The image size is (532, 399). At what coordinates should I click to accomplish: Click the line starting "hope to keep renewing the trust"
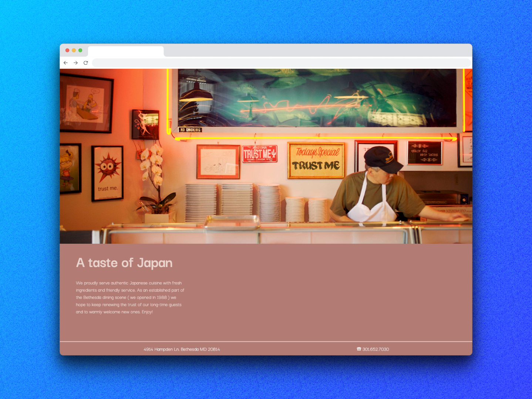click(129, 305)
